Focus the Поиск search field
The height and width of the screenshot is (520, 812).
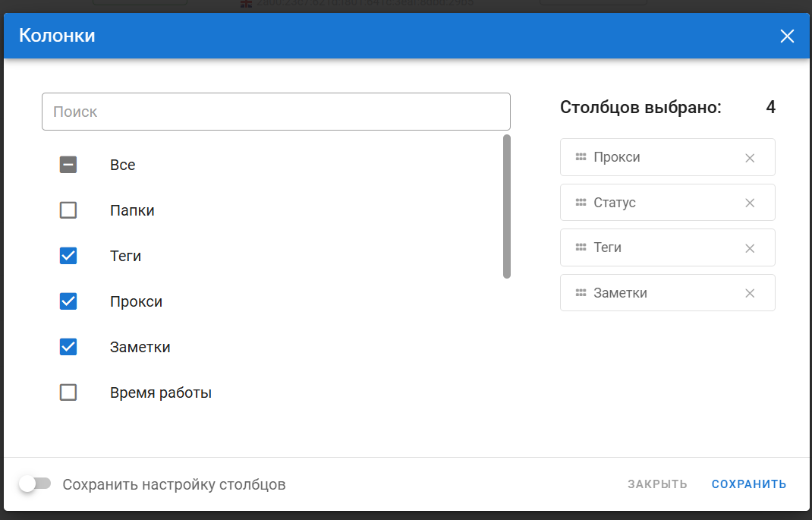(x=276, y=112)
